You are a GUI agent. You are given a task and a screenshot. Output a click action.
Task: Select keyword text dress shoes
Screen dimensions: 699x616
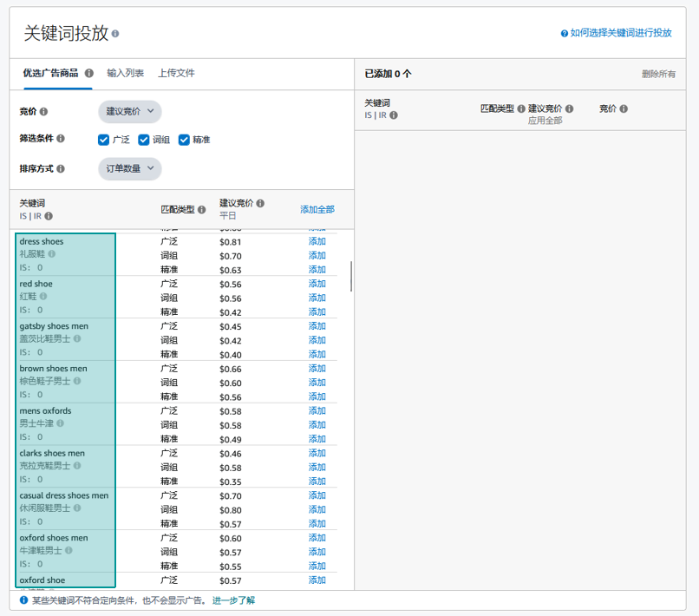tap(42, 241)
